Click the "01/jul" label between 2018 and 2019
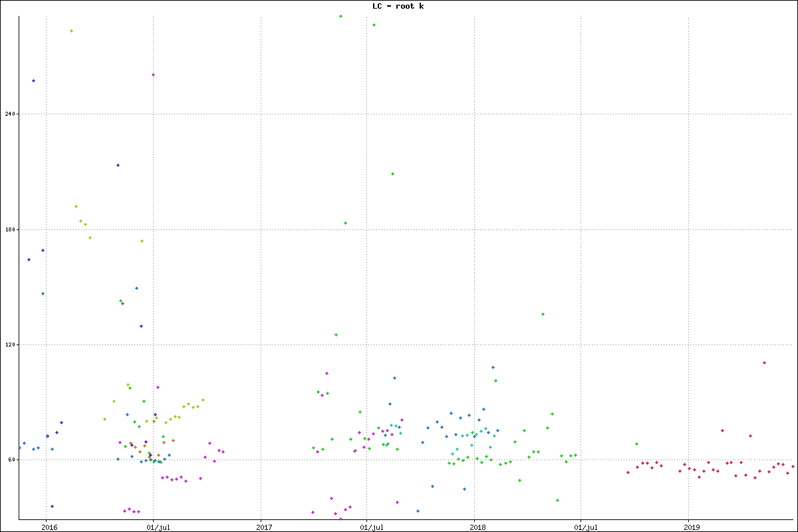798x532 pixels. coord(585,527)
